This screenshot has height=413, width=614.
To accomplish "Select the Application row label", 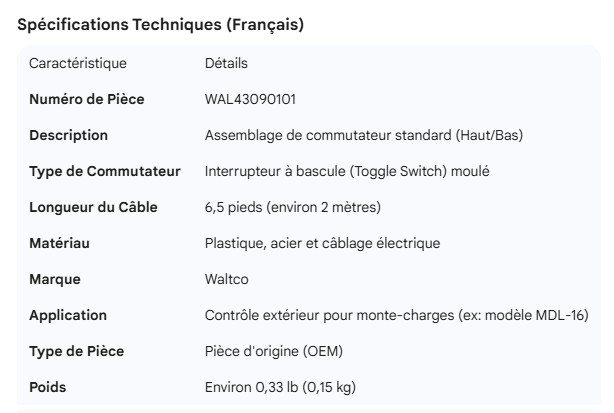I will [68, 315].
